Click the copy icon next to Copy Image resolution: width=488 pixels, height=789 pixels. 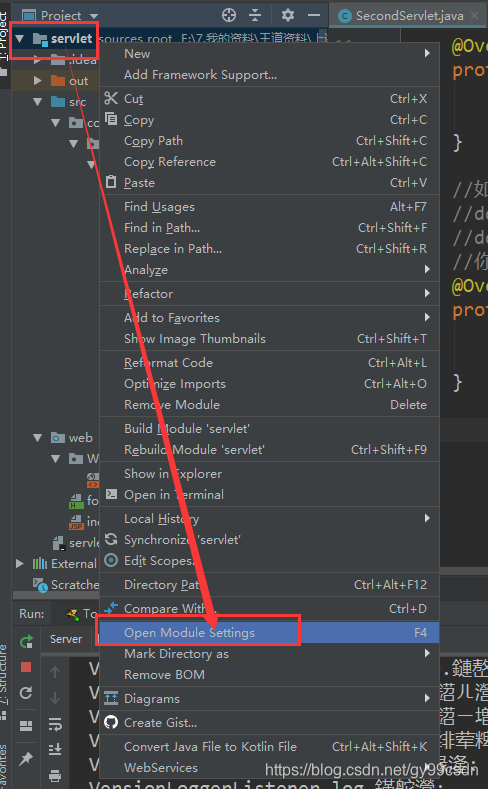click(111, 119)
